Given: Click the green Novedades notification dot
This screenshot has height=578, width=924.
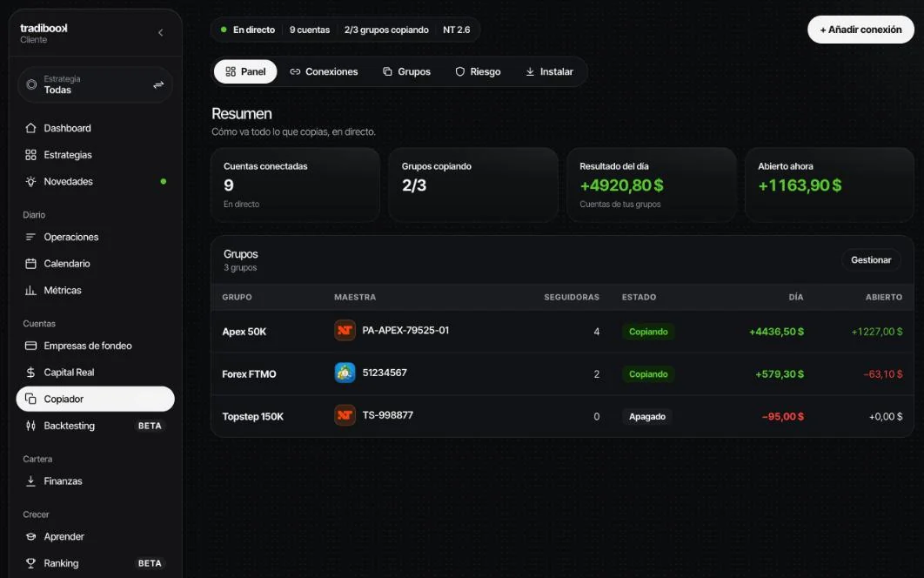Looking at the screenshot, I should [x=164, y=181].
